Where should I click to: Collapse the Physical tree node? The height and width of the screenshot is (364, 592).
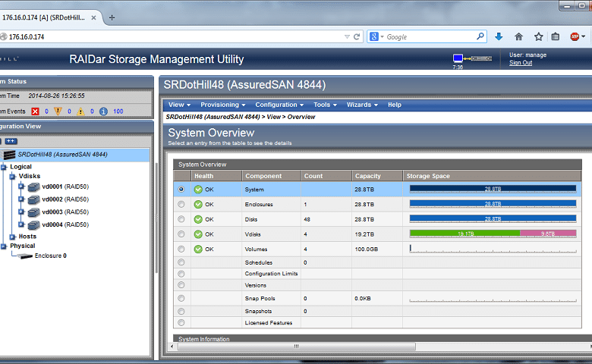pyautogui.click(x=4, y=246)
